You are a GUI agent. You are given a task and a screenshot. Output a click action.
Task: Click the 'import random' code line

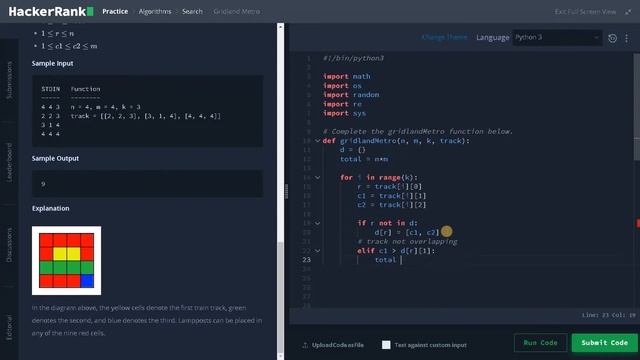coord(351,95)
